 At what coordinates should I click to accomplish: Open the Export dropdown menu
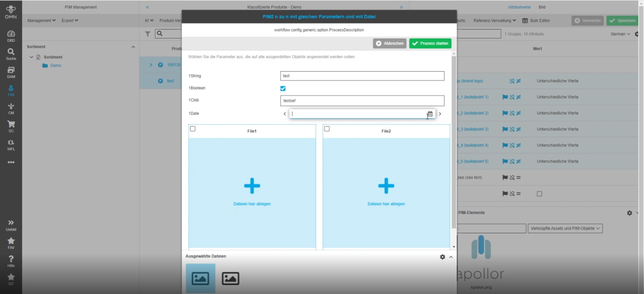pos(70,21)
